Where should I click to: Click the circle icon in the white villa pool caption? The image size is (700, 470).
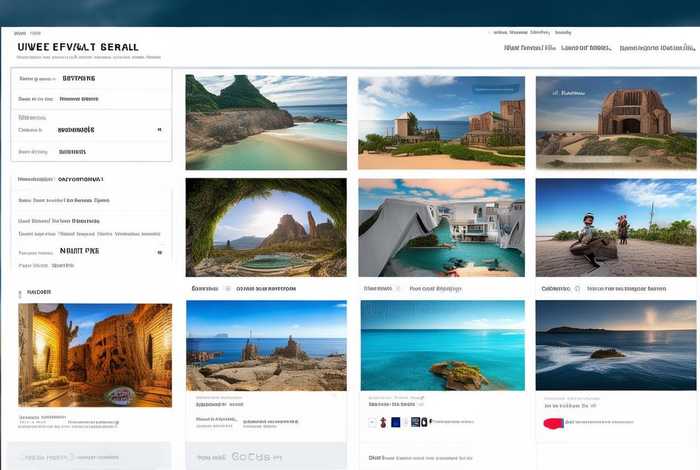[x=400, y=288]
